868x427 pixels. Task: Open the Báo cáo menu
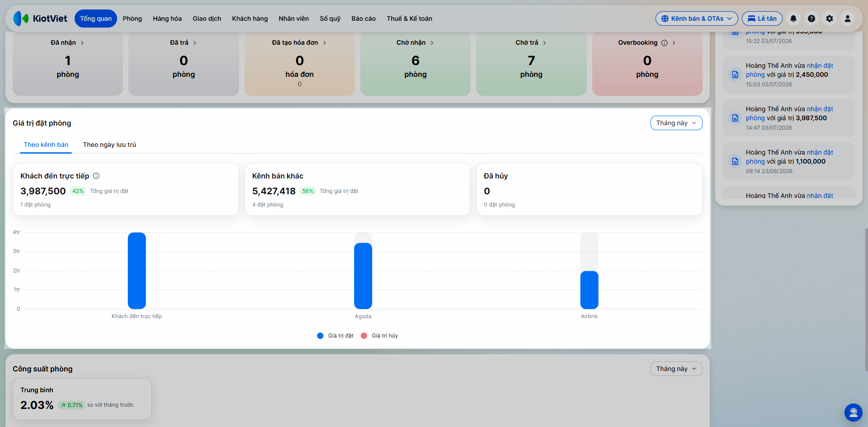(x=363, y=19)
